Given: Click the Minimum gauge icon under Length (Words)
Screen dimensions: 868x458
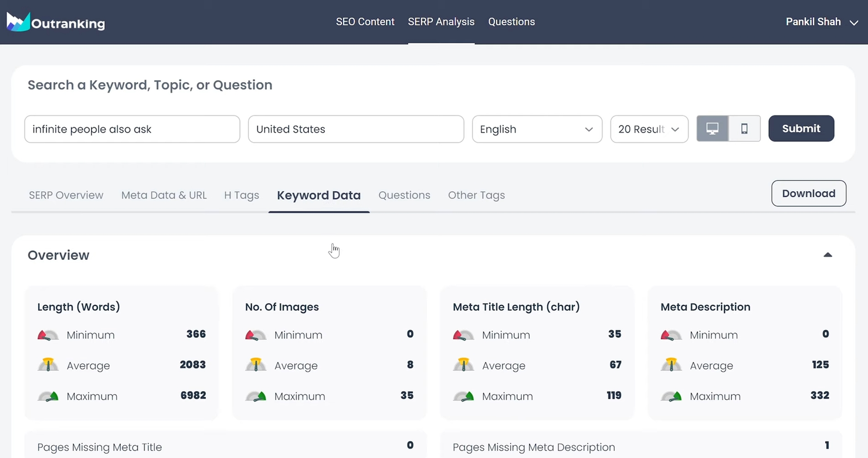Looking at the screenshot, I should (48, 334).
